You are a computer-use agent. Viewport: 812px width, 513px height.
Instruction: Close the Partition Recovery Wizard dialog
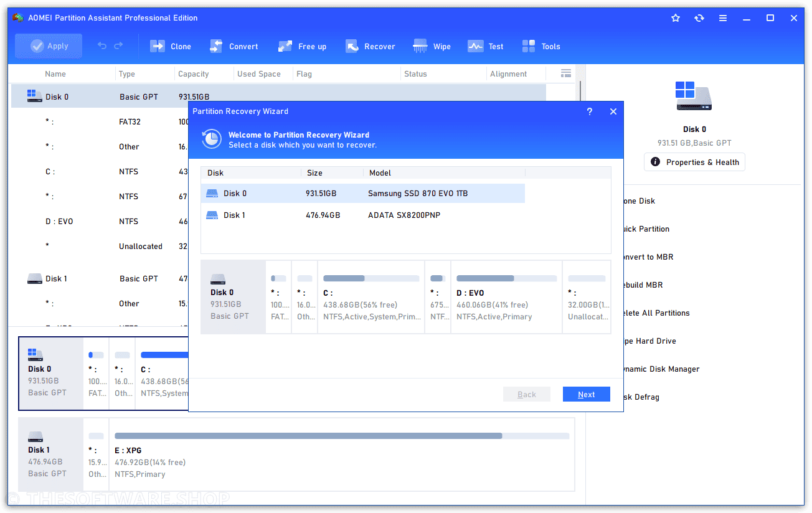coord(613,111)
